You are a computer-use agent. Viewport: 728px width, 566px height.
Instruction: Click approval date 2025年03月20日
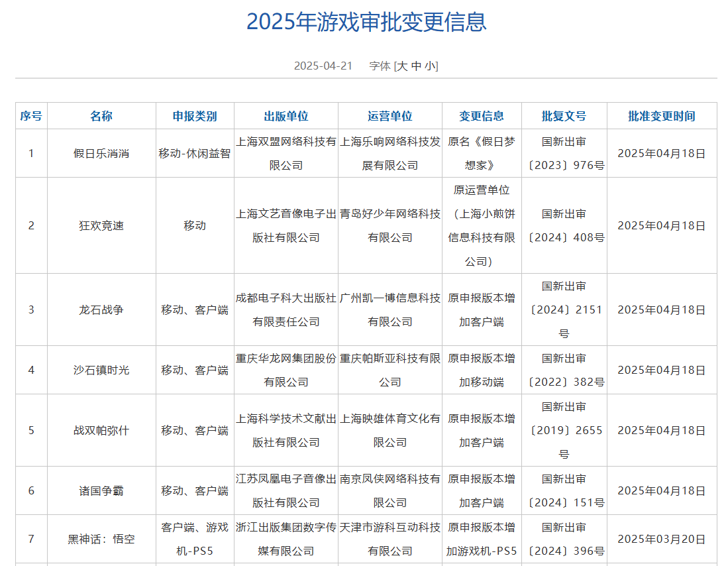coord(662,539)
